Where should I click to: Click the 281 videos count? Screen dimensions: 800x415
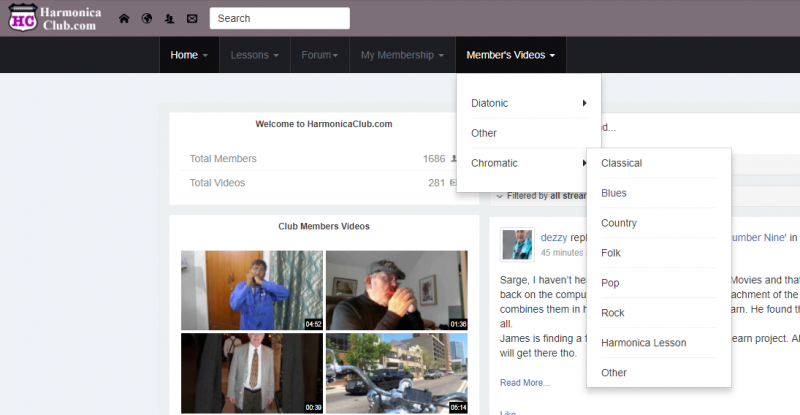(x=436, y=183)
